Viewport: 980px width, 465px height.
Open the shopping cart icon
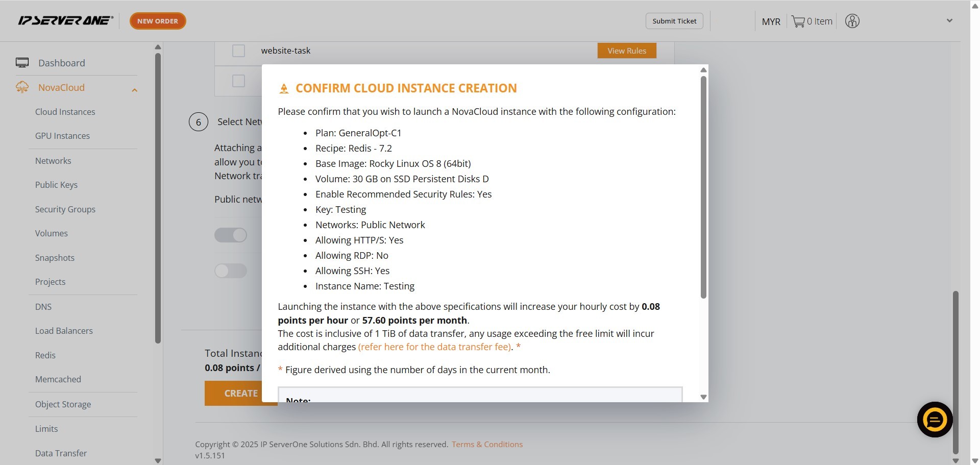click(x=798, y=21)
